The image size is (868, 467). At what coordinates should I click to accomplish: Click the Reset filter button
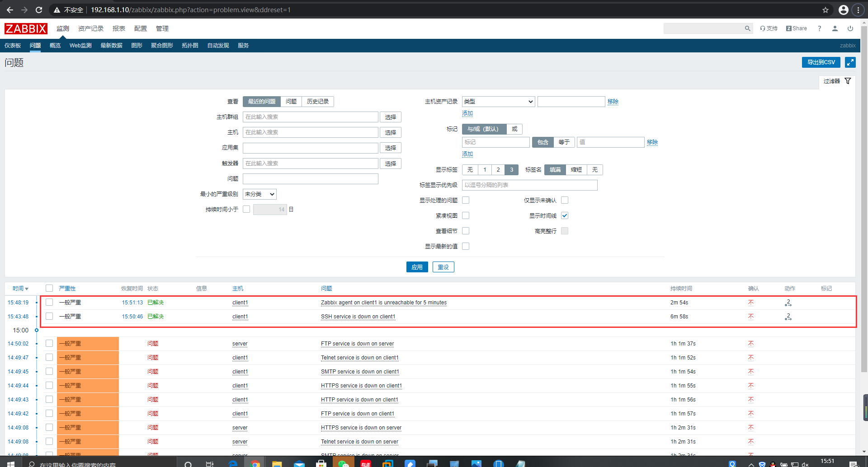[443, 267]
